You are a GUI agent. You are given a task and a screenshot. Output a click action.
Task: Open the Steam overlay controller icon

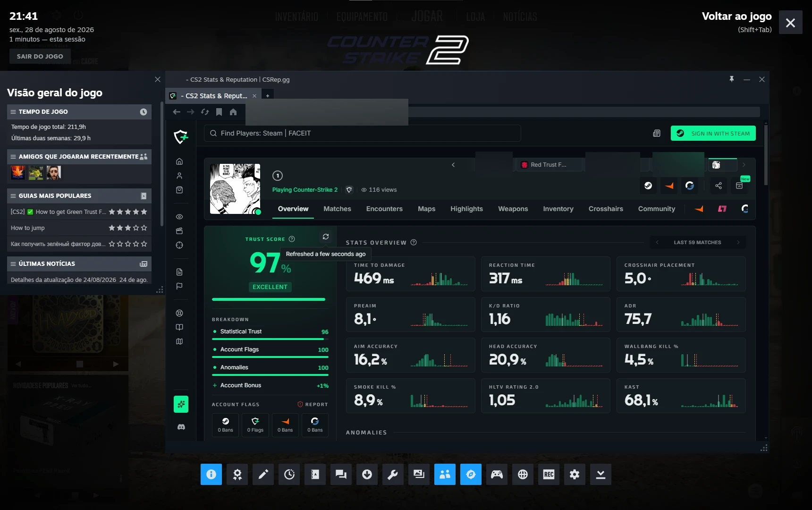497,475
